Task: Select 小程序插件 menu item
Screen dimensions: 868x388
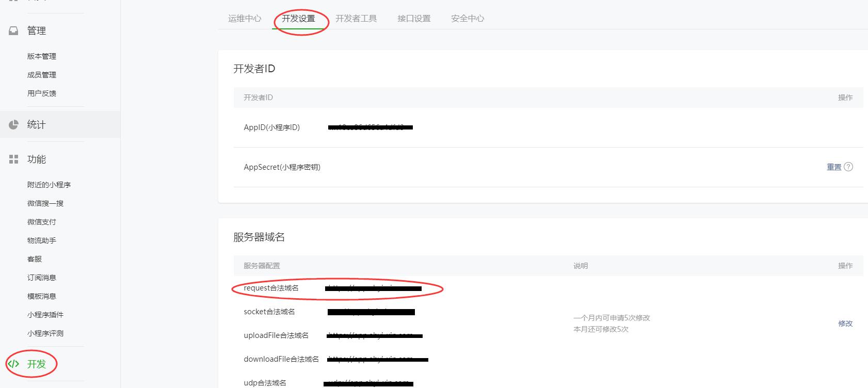Action: click(45, 315)
